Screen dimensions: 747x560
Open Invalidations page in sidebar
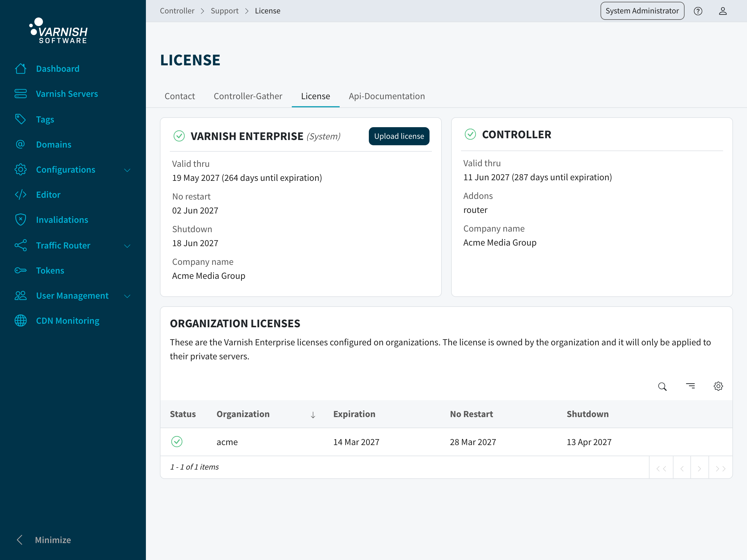62,219
